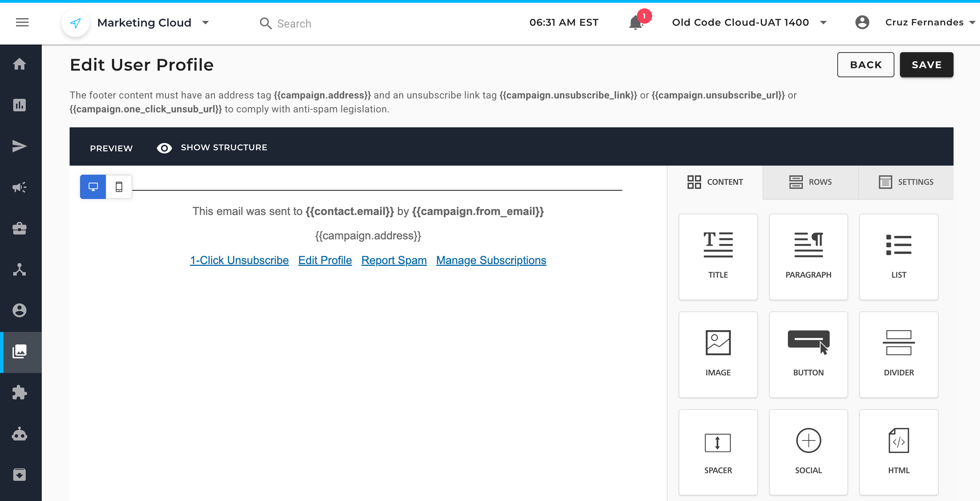Open the megaphone campaigns sidebar icon

(19, 187)
